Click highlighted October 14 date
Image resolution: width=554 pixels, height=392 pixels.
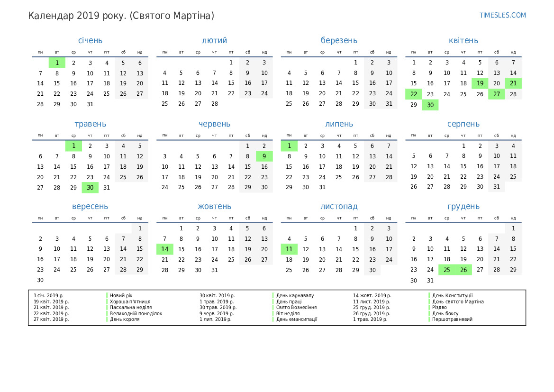coord(164,249)
